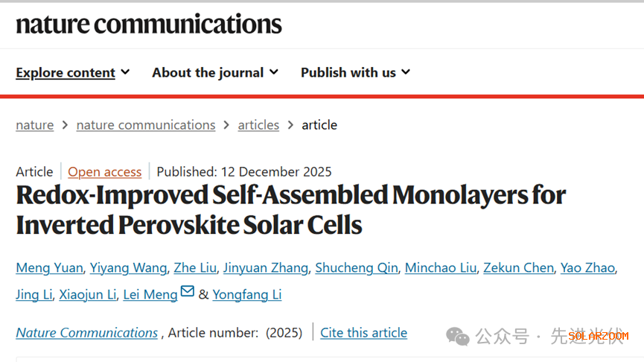Viewport: 644px width, 362px height.
Task: Expand the Explore content dropdown
Action: coord(73,72)
